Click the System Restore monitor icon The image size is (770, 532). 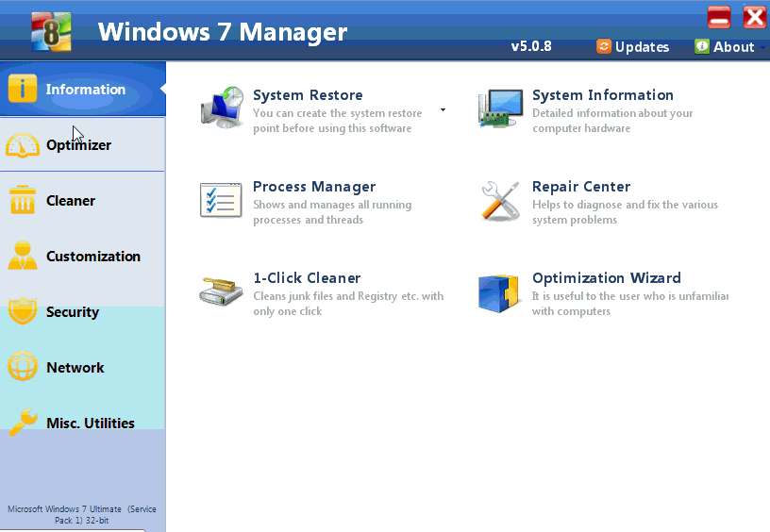click(222, 108)
